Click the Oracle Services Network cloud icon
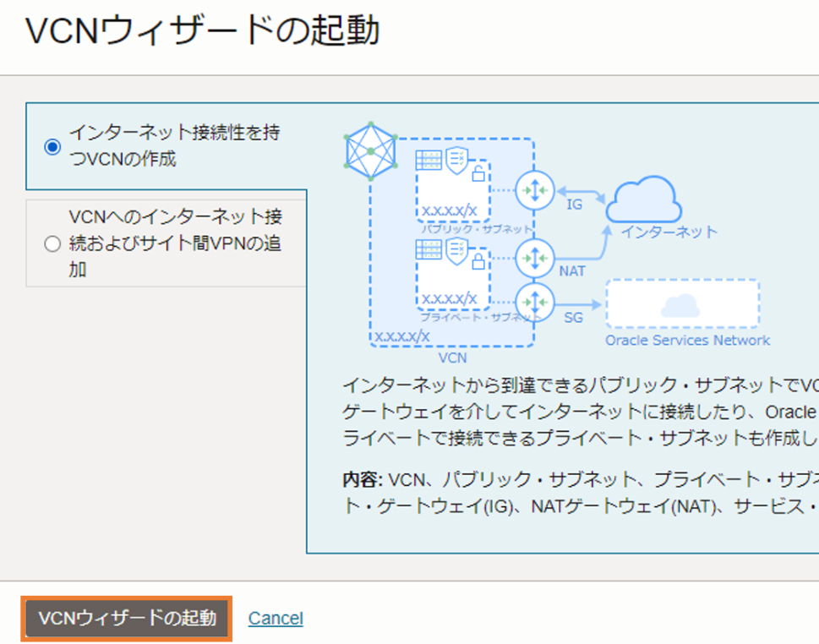 coord(681,304)
